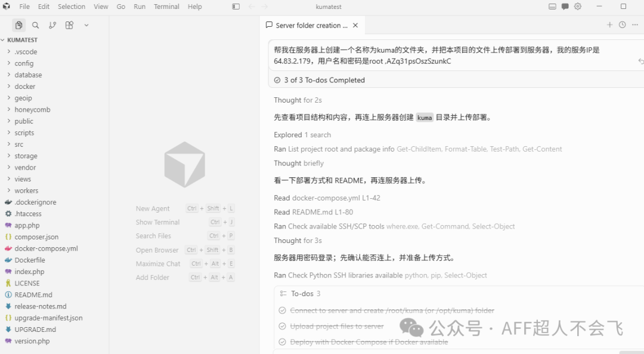
Task: Open 'Read docker-compose.yml L1-42' step
Action: tap(327, 198)
